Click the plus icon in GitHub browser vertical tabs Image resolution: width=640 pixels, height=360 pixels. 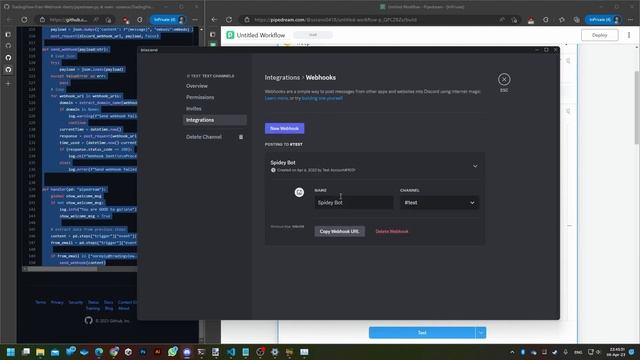point(8,83)
